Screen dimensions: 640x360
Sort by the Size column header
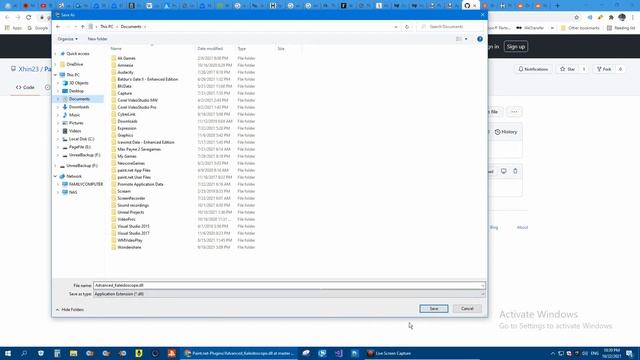(281, 49)
